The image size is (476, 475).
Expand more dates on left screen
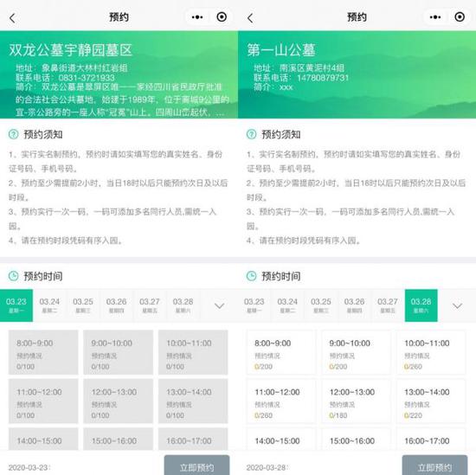tap(219, 305)
